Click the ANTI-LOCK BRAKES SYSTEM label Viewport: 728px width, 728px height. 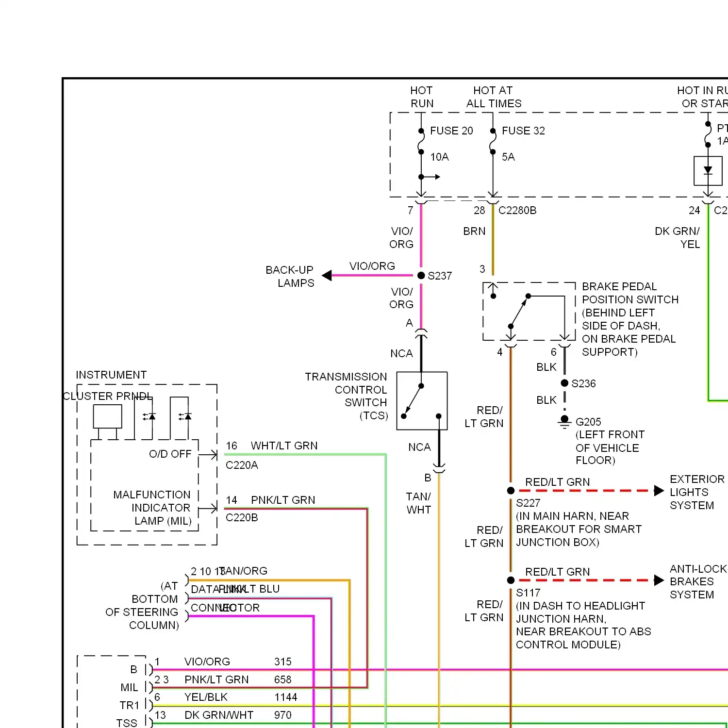click(x=698, y=581)
